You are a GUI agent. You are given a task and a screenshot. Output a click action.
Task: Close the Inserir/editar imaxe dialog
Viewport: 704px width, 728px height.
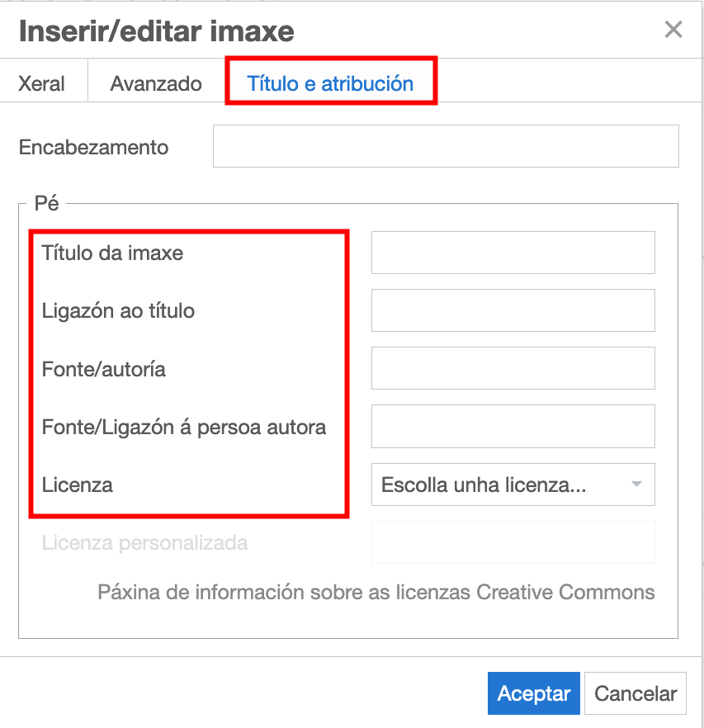[673, 30]
